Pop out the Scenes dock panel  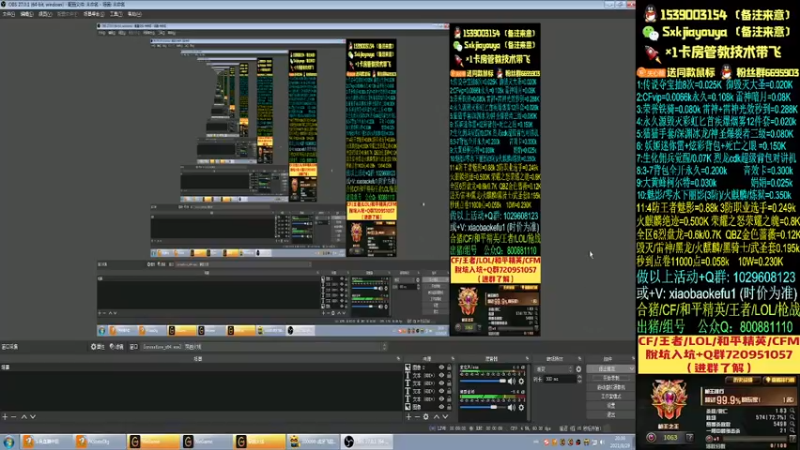398,359
